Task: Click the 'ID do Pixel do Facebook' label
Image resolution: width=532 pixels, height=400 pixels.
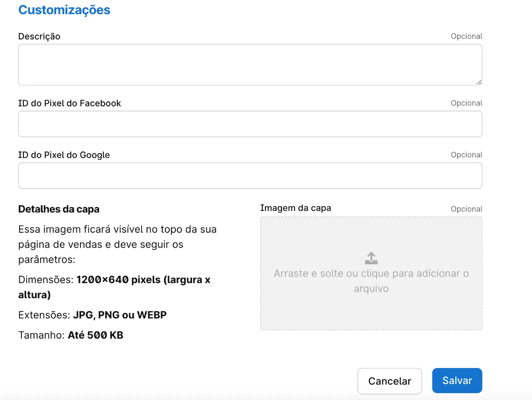Action: click(x=69, y=103)
